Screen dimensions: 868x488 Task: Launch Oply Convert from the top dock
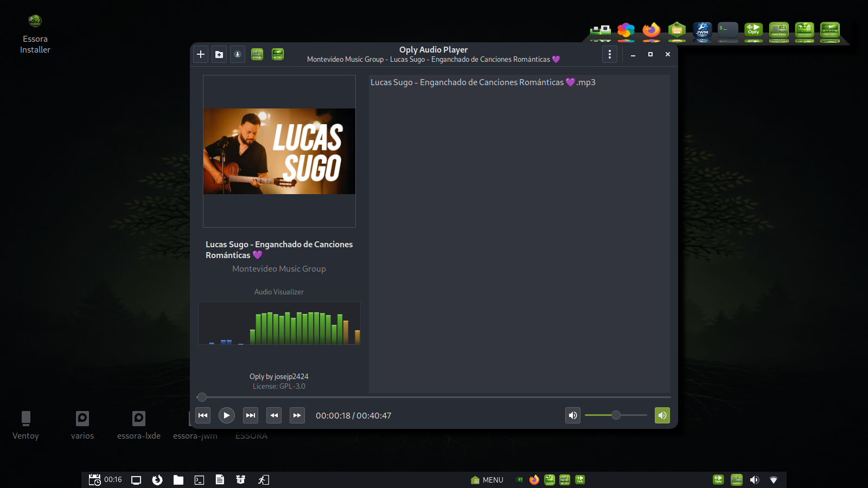point(805,30)
